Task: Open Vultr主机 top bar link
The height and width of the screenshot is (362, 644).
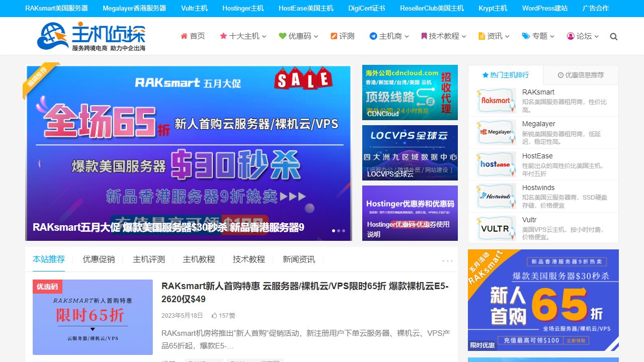Action: (194, 8)
